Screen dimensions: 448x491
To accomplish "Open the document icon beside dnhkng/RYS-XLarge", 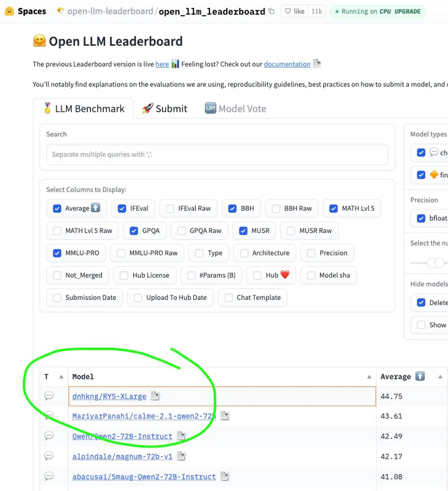I will pos(155,396).
